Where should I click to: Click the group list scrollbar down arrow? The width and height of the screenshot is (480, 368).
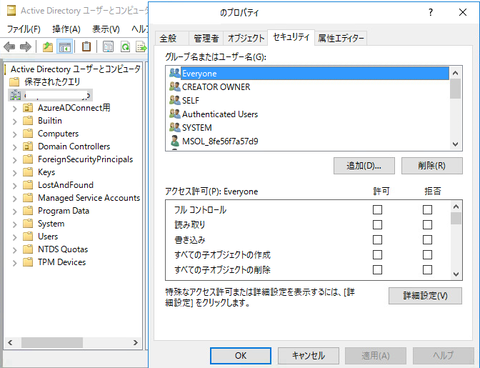pyautogui.click(x=455, y=144)
